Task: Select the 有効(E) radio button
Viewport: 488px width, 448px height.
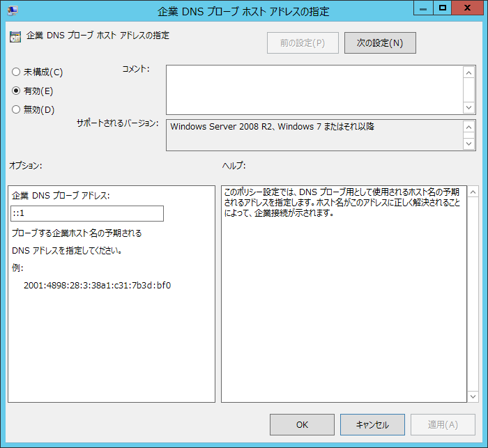Action: pyautogui.click(x=16, y=91)
